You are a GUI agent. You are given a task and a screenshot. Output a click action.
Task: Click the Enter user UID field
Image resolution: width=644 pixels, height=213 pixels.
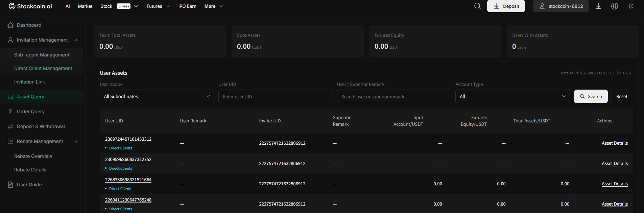click(276, 96)
